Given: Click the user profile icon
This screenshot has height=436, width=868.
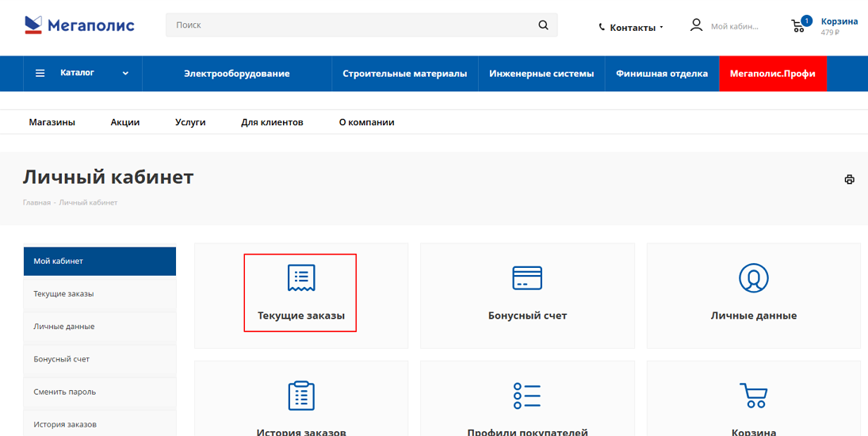Looking at the screenshot, I should (x=697, y=25).
